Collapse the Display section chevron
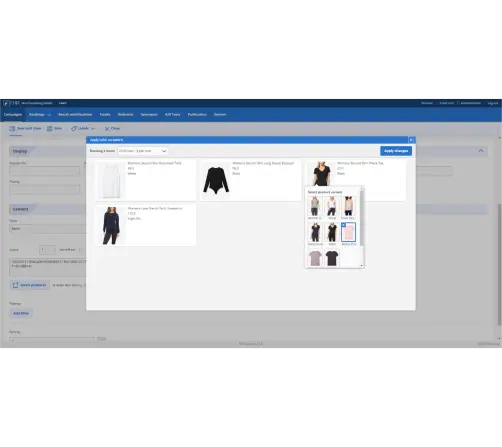The image size is (502, 447). point(481,151)
